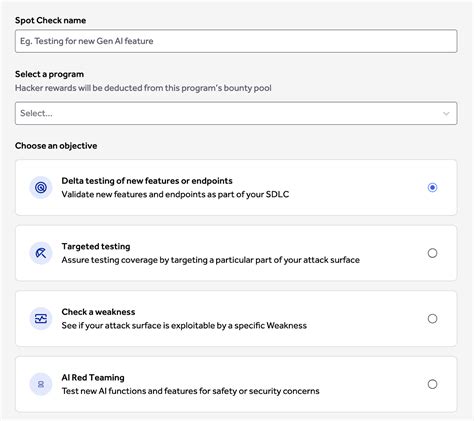Click the Delta testing target icon
The width and height of the screenshot is (474, 421).
coord(41,187)
